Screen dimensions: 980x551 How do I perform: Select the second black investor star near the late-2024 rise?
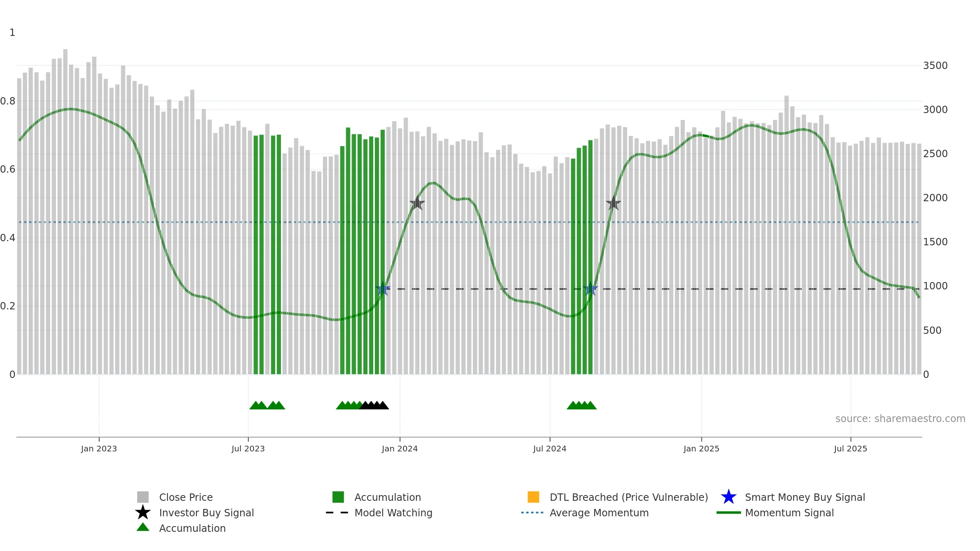[613, 203]
